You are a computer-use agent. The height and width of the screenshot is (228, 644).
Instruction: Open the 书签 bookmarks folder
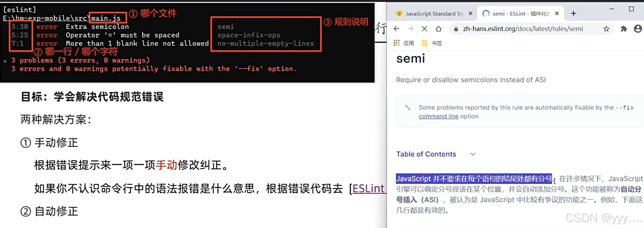[432, 43]
